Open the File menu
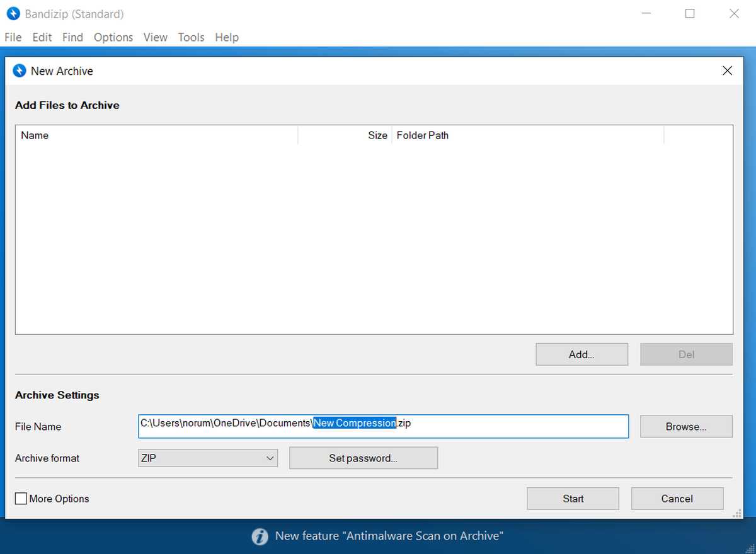 point(13,37)
